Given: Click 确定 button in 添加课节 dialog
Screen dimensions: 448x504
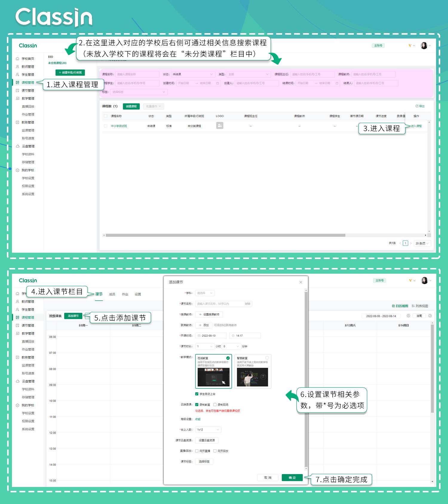Looking at the screenshot, I should point(292,478).
